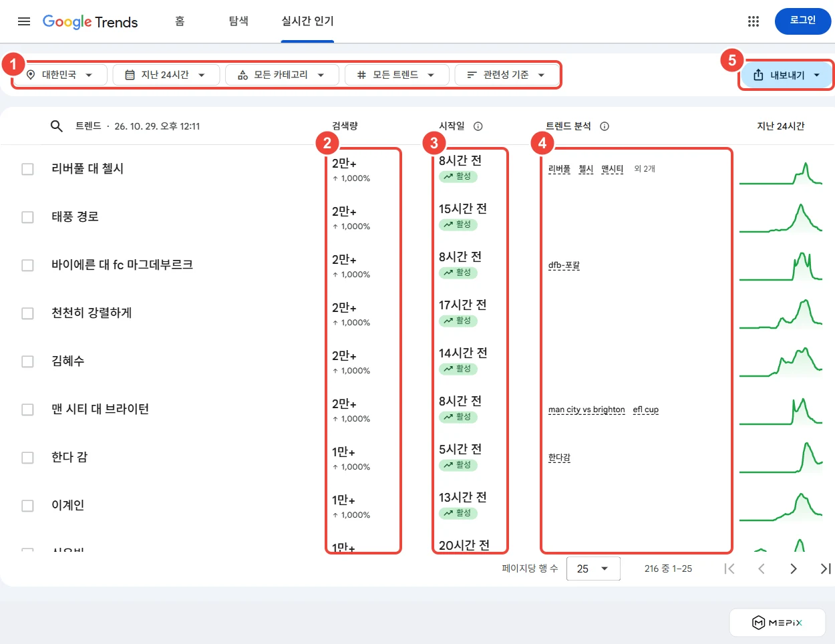Open the dfb-포칼 related query link
The width and height of the screenshot is (835, 644).
coord(564,265)
